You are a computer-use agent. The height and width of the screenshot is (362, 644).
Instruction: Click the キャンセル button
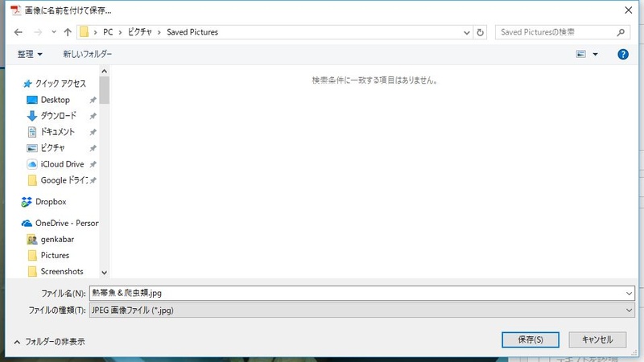(x=597, y=339)
